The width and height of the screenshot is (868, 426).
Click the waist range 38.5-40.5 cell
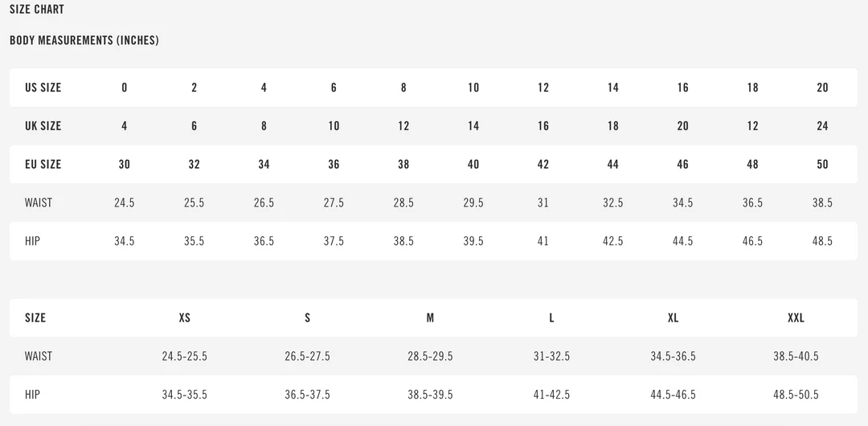coord(796,356)
